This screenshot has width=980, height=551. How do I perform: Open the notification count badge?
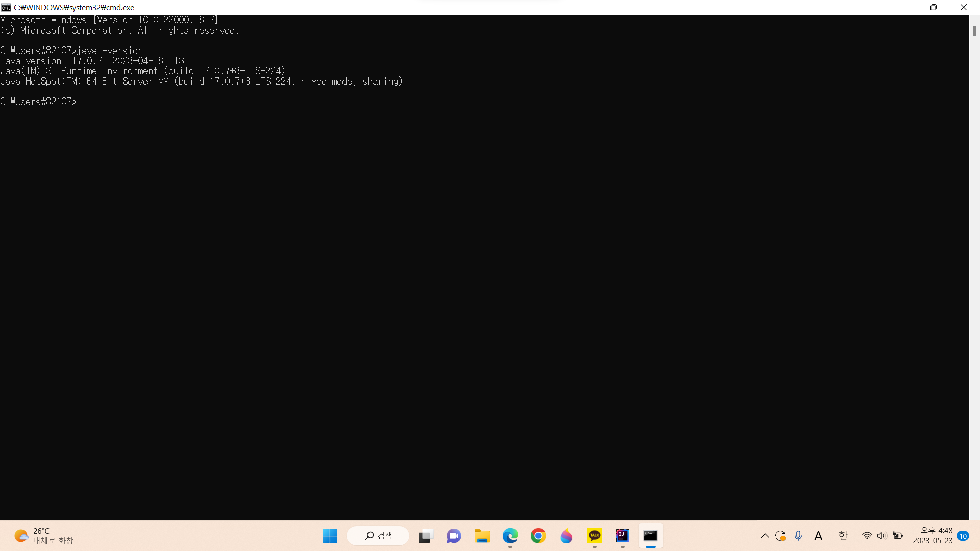[x=963, y=536]
